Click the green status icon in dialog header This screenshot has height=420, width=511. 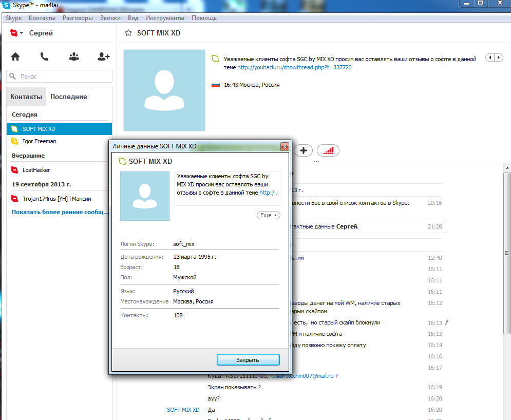(x=122, y=161)
